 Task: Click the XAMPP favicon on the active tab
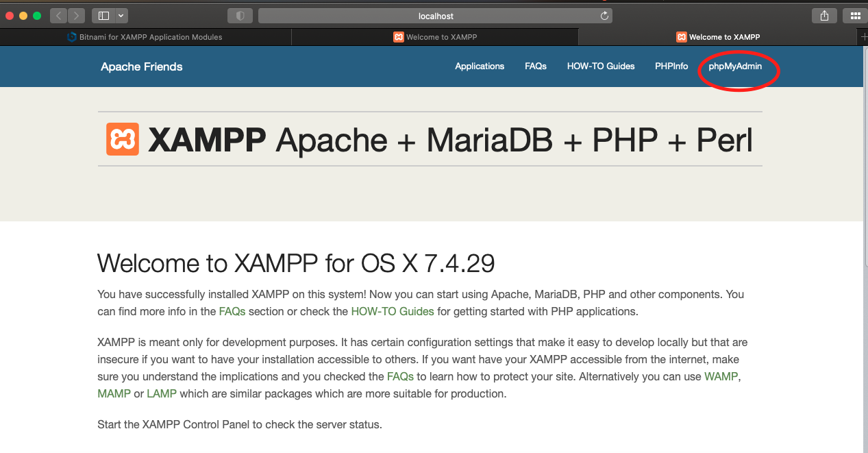click(680, 37)
